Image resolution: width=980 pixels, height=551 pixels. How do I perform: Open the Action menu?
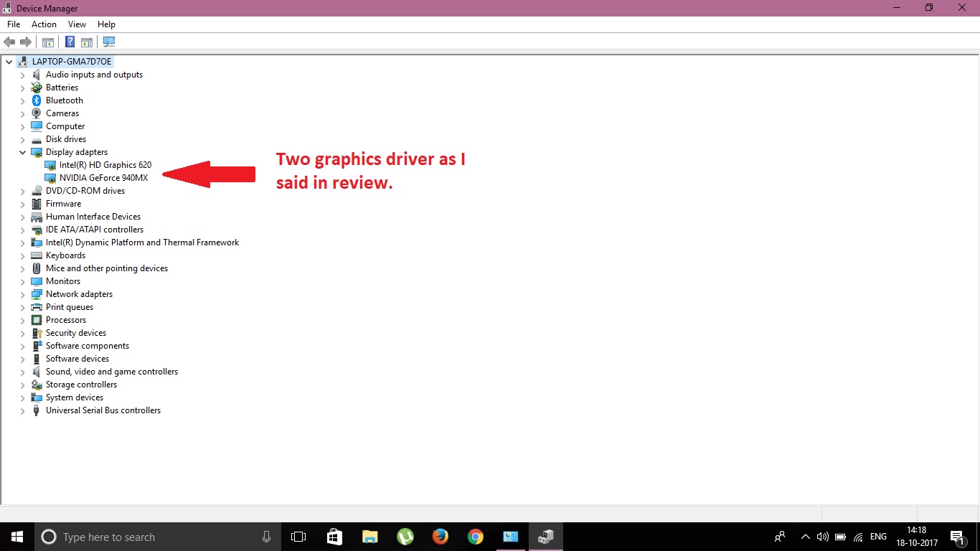(x=44, y=24)
